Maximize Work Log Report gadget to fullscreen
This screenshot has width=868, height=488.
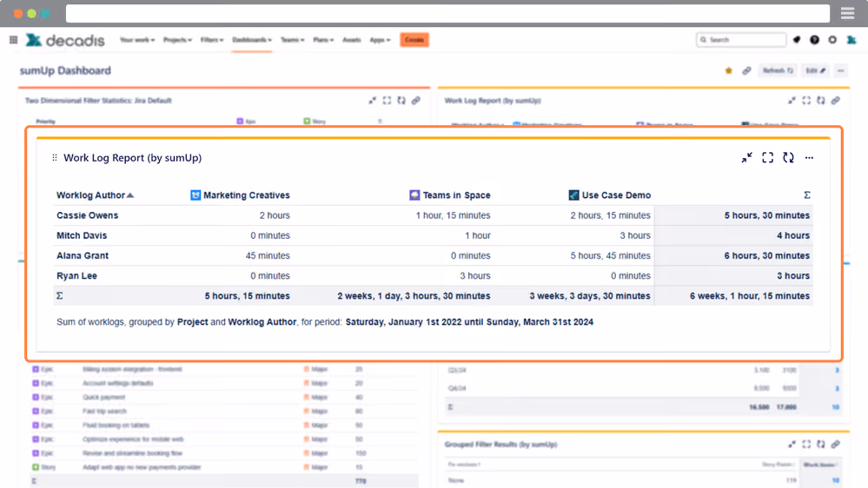[x=767, y=158]
